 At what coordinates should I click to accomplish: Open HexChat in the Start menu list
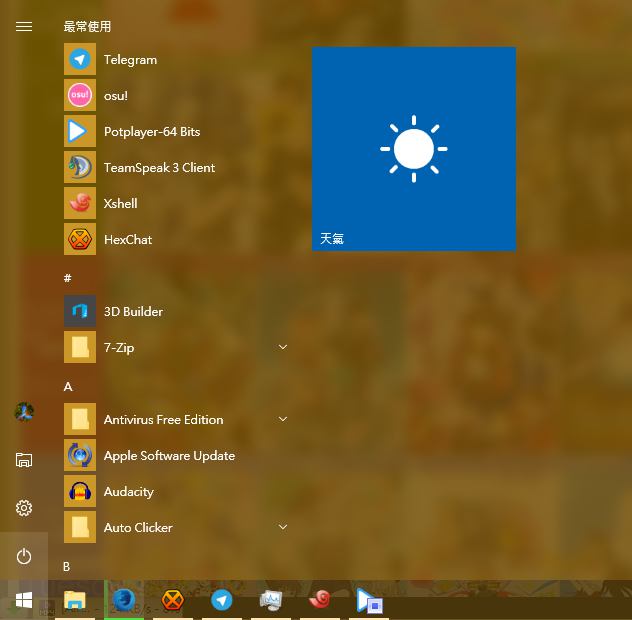pos(127,240)
